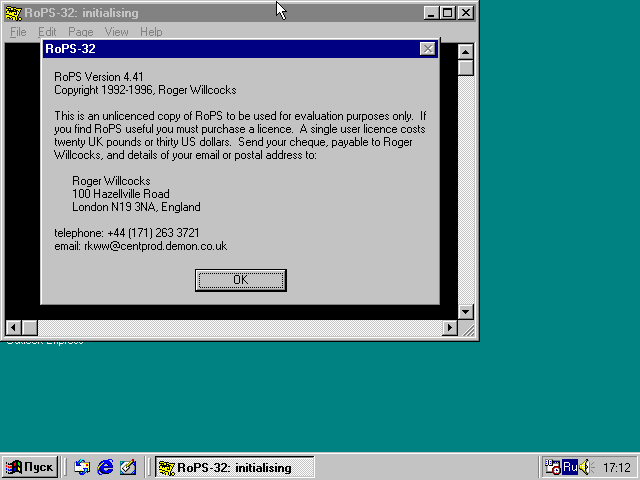Click the volume speaker tray icon

click(x=585, y=467)
